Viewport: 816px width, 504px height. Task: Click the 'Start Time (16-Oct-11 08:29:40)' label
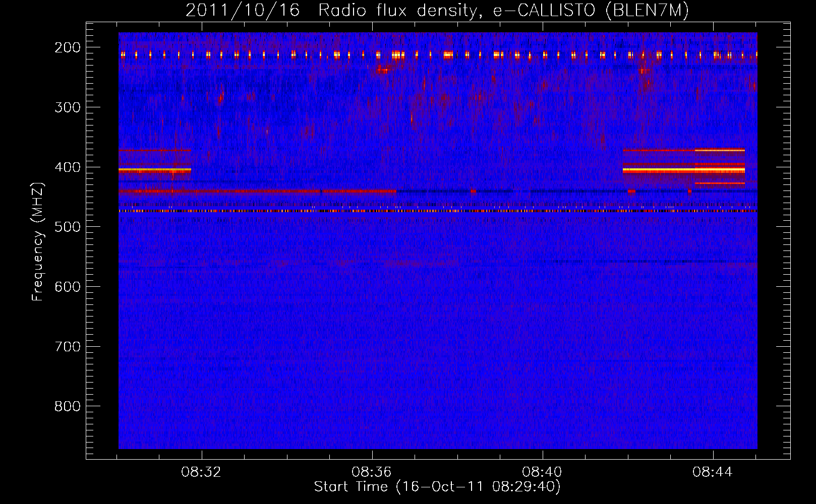[x=438, y=487]
